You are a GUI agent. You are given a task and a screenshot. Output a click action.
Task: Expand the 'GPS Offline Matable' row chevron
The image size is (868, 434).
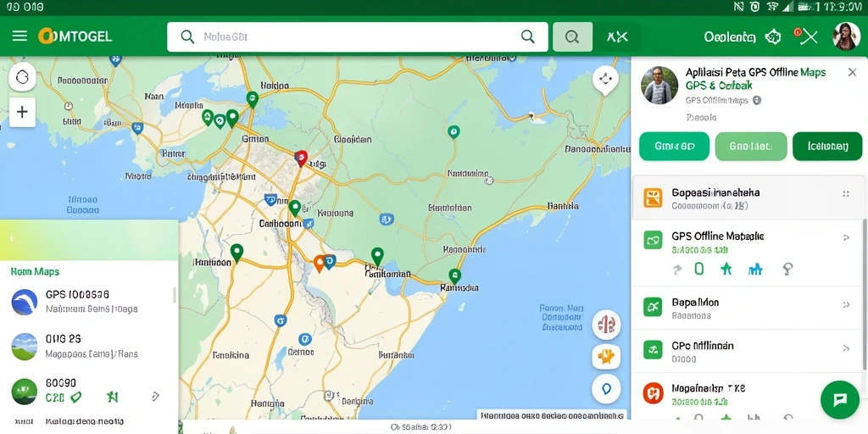[846, 237]
